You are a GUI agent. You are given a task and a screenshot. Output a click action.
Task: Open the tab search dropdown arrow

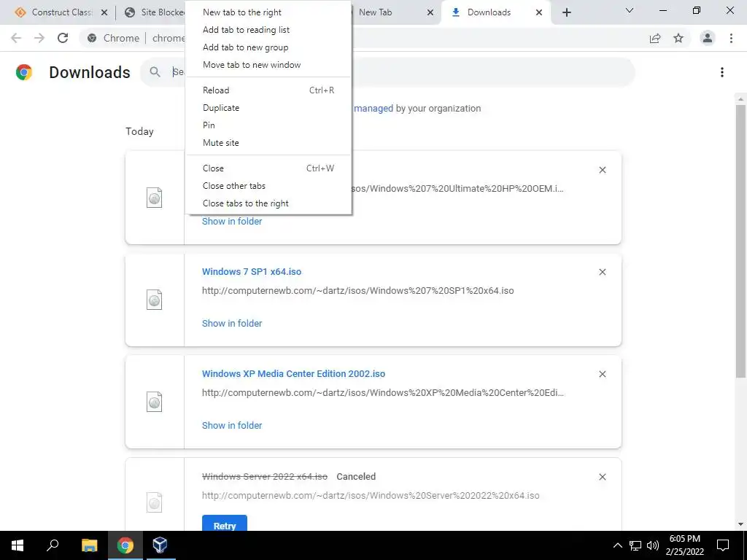click(x=630, y=10)
